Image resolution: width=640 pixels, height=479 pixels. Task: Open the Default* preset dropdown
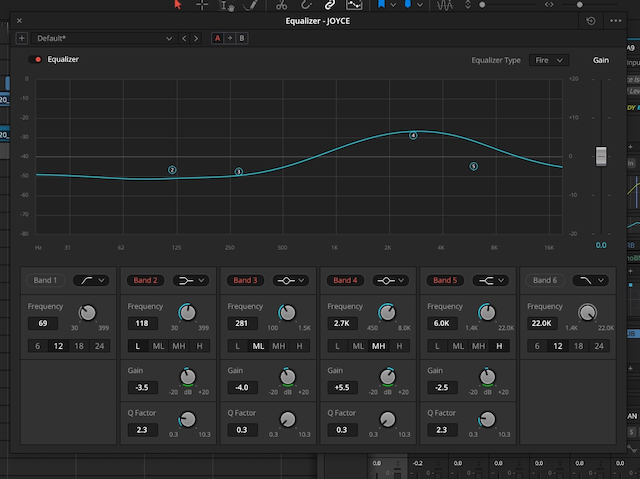tap(104, 38)
